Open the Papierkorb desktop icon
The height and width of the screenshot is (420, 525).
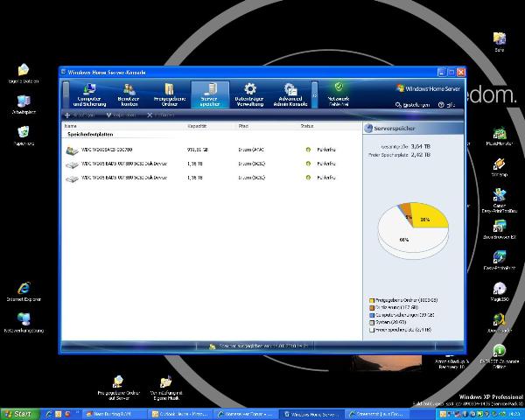[x=24, y=136]
